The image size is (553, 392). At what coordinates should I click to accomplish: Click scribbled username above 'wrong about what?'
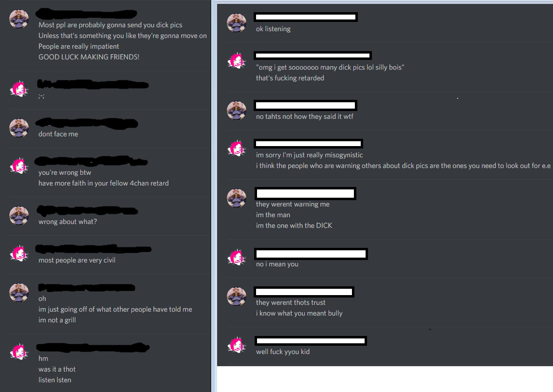[87, 211]
